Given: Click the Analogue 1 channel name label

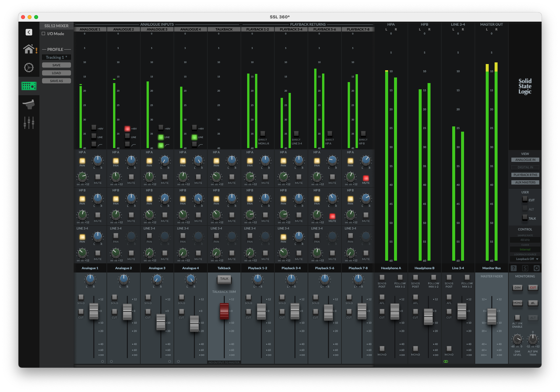Looking at the screenshot, I should [90, 268].
